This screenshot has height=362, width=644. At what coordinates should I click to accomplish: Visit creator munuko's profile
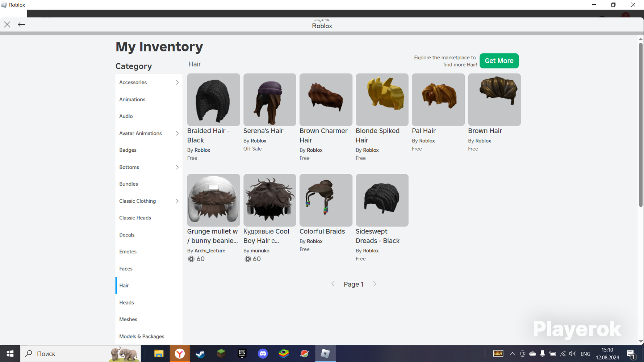pos(260,251)
